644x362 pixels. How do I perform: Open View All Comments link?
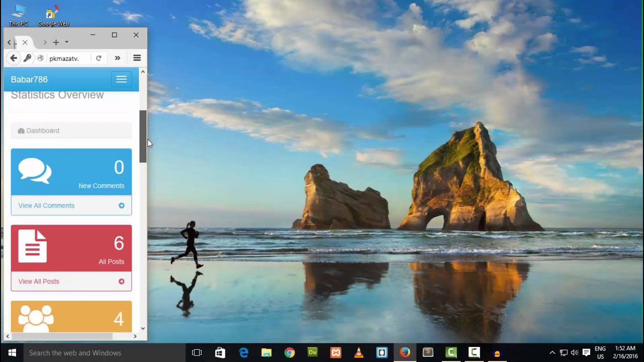click(x=46, y=206)
